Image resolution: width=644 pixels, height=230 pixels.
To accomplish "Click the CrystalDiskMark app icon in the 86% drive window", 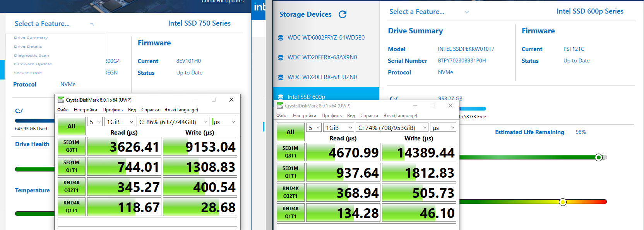I will click(x=61, y=100).
